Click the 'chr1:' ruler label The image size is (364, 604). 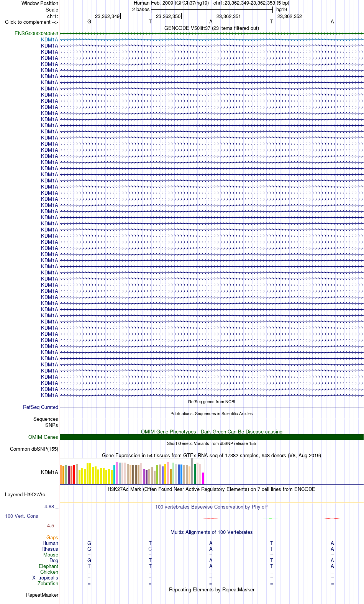click(x=53, y=16)
